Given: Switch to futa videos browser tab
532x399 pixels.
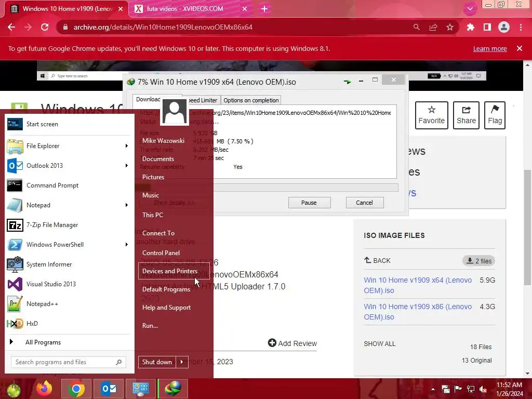Looking at the screenshot, I should coord(190,9).
